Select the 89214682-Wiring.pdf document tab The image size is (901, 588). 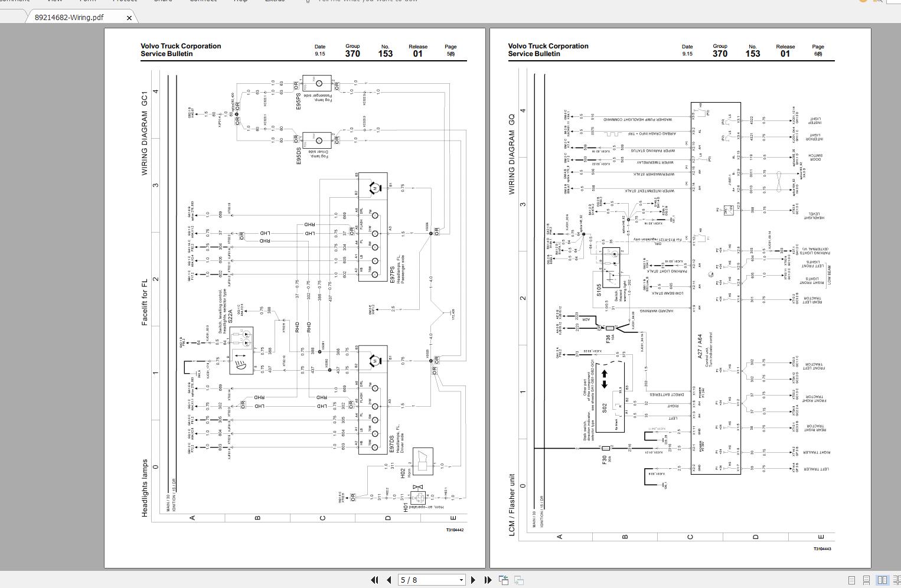point(70,17)
